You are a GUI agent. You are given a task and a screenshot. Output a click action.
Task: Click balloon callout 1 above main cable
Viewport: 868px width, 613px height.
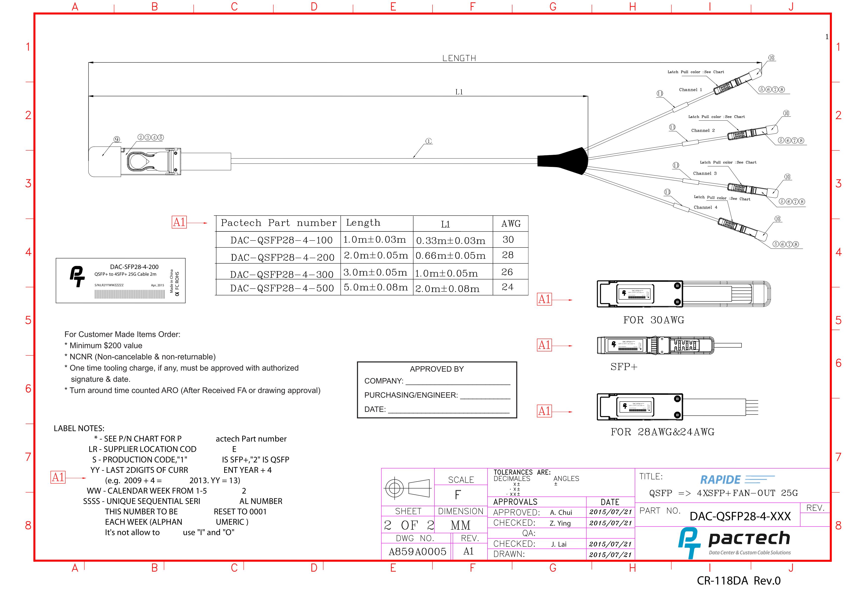(x=429, y=141)
